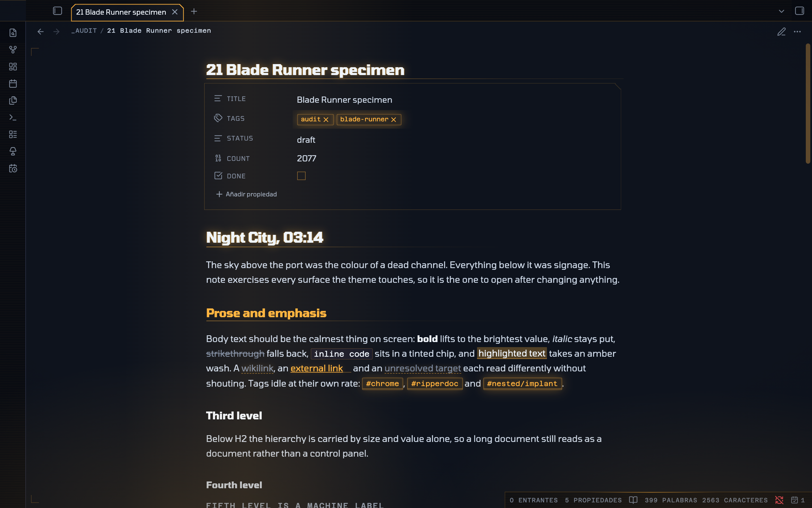Click the TAGS property label
The width and height of the screenshot is (812, 508).
pyautogui.click(x=235, y=119)
